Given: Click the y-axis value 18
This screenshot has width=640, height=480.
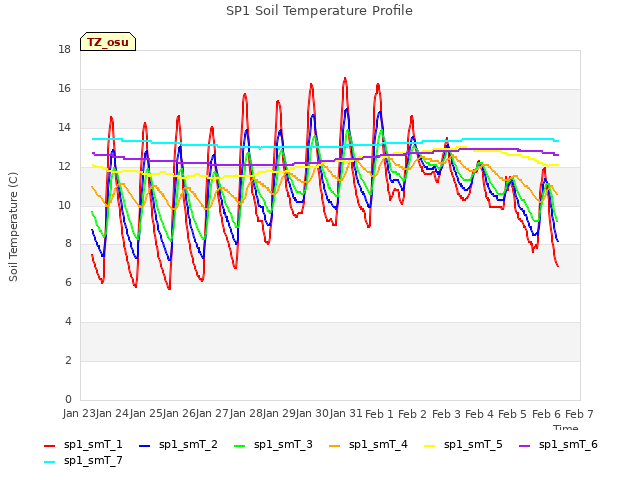Looking at the screenshot, I should point(64,49).
